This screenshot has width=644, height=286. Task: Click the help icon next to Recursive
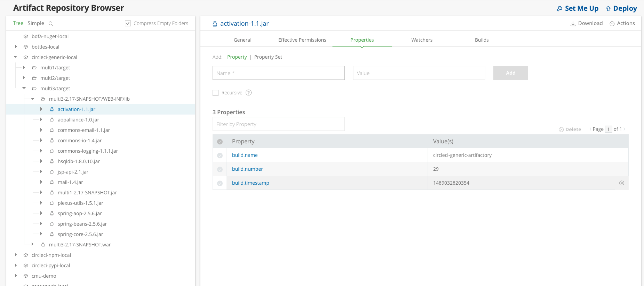248,92
